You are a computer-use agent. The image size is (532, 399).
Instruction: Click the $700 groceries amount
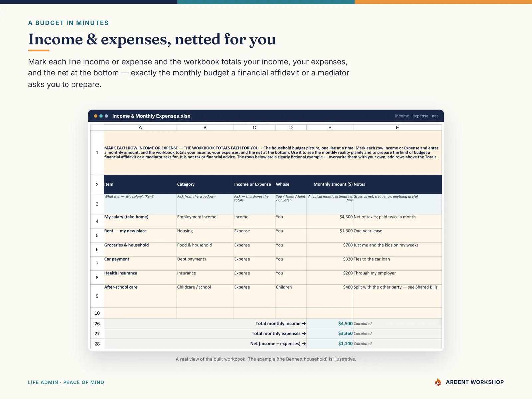click(330, 249)
